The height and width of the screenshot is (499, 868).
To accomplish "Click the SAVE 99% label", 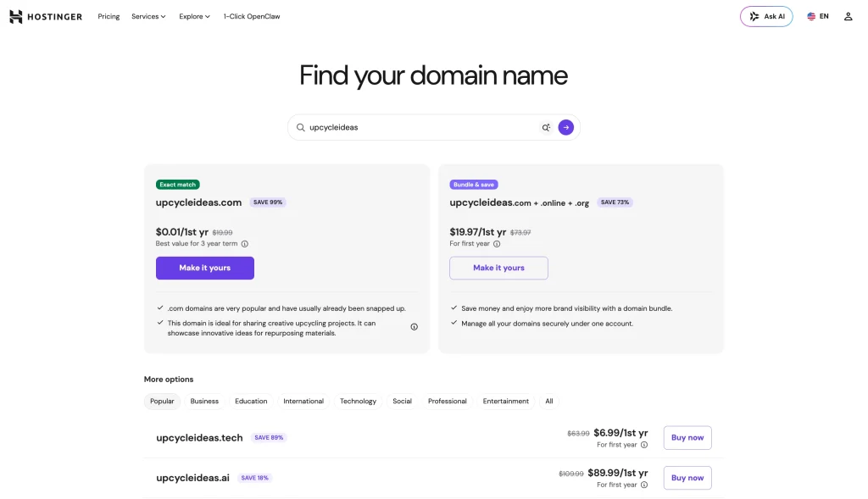I will click(x=268, y=202).
